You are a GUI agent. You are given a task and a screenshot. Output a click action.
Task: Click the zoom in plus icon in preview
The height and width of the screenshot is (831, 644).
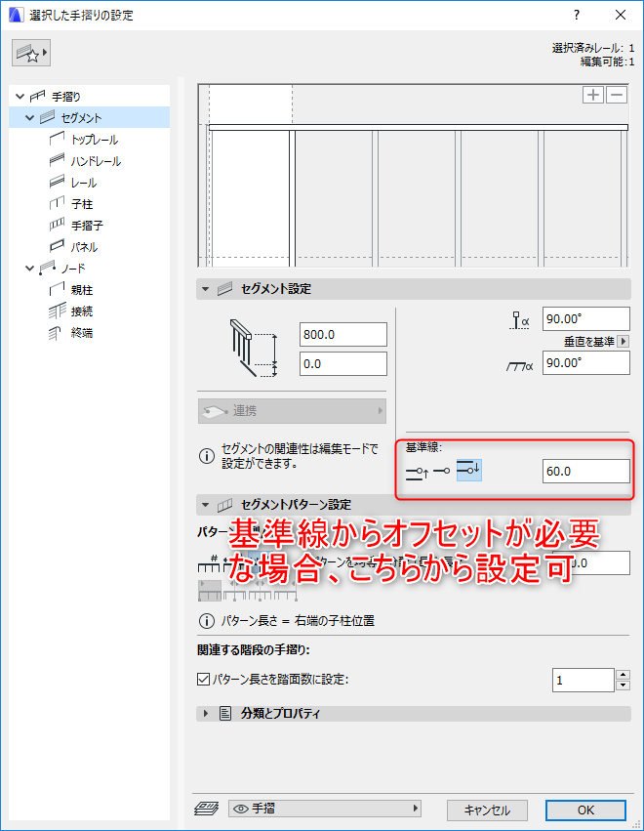point(593,95)
